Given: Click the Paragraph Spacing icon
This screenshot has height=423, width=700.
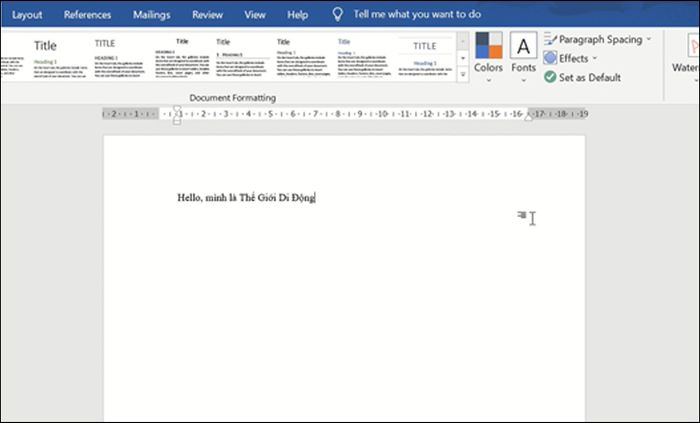Looking at the screenshot, I should (x=550, y=39).
